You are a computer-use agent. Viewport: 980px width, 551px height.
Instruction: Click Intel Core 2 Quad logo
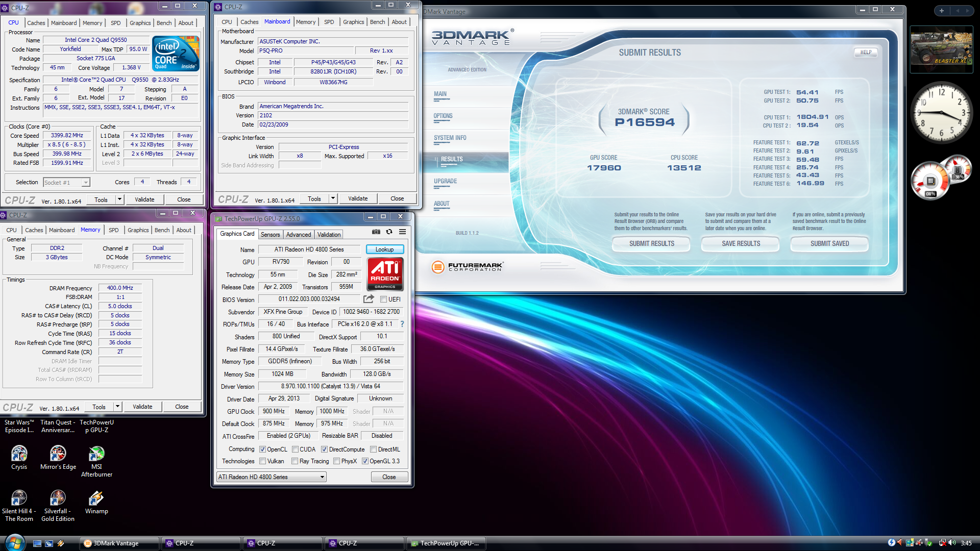tap(176, 53)
